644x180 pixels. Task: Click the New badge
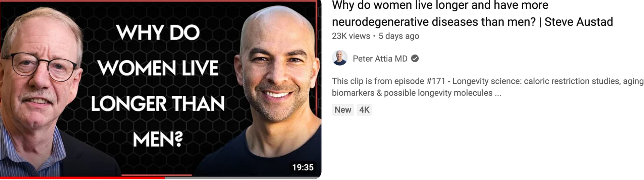click(x=343, y=110)
